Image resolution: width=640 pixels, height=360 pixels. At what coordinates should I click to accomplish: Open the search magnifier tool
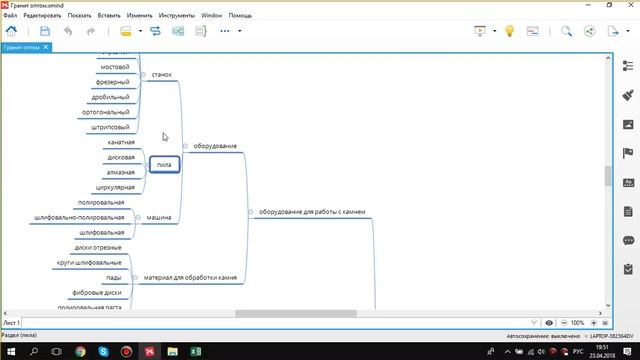(x=566, y=31)
